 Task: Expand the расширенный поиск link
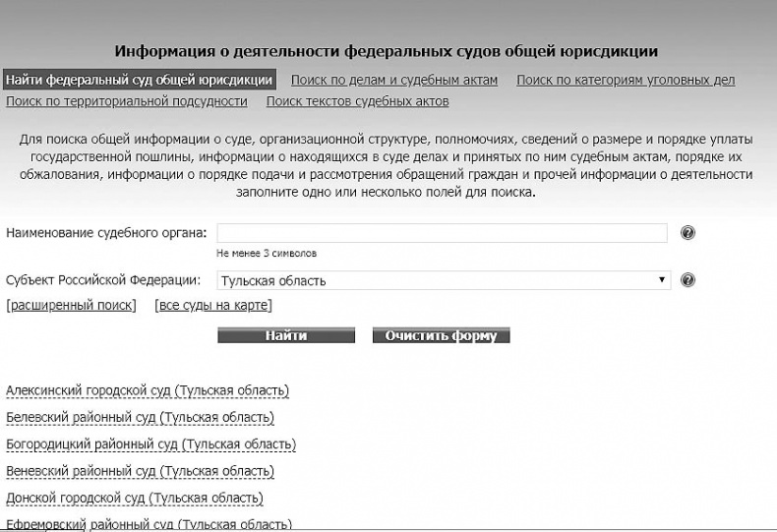click(x=71, y=306)
